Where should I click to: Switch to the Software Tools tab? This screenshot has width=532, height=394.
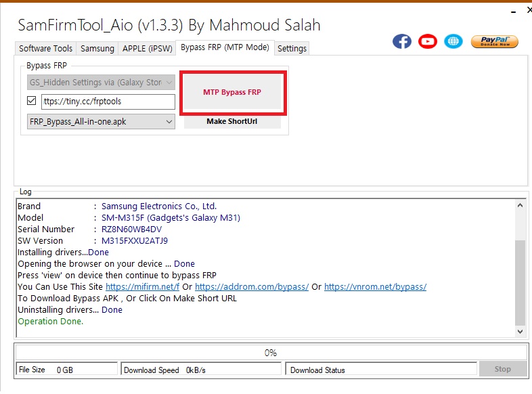[x=45, y=49]
